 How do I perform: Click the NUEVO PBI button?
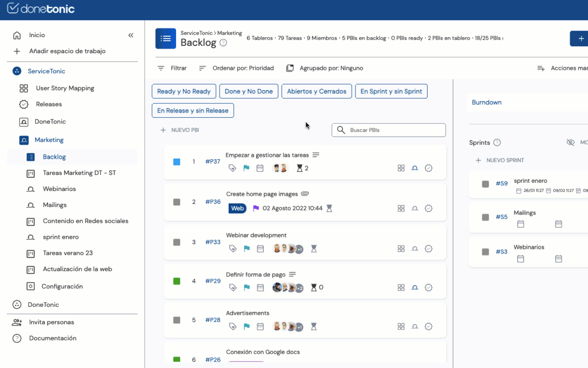pyautogui.click(x=180, y=130)
